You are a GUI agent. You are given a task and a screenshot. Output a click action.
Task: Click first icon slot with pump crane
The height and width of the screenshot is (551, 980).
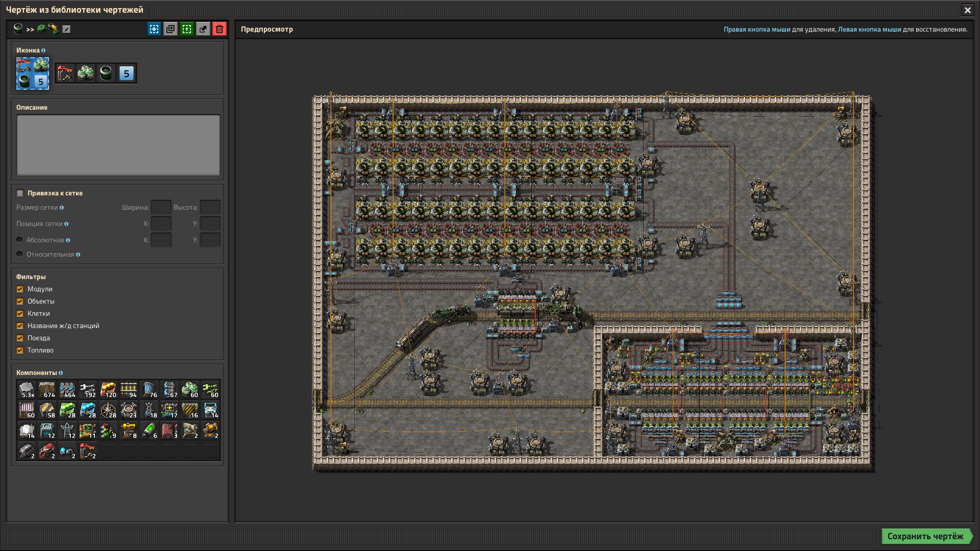(65, 73)
